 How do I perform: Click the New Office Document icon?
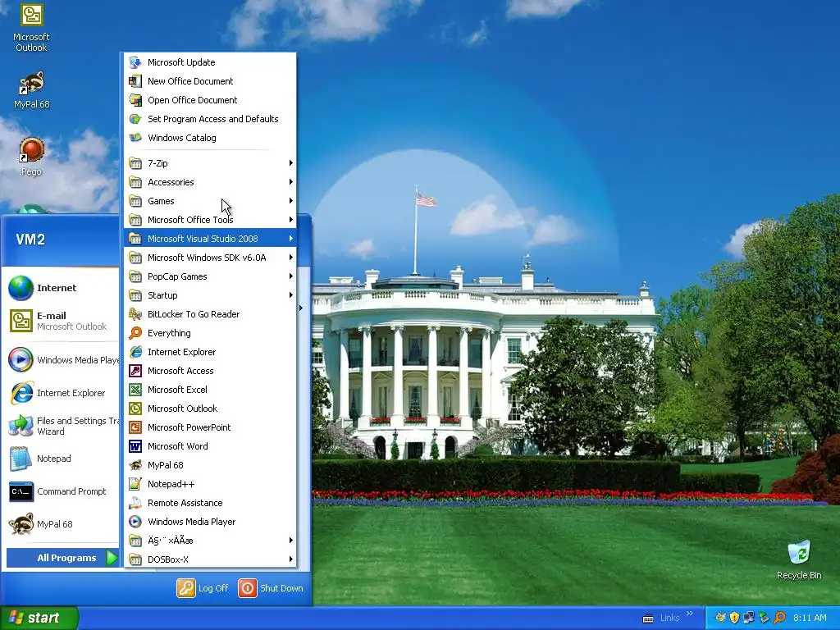(x=135, y=81)
